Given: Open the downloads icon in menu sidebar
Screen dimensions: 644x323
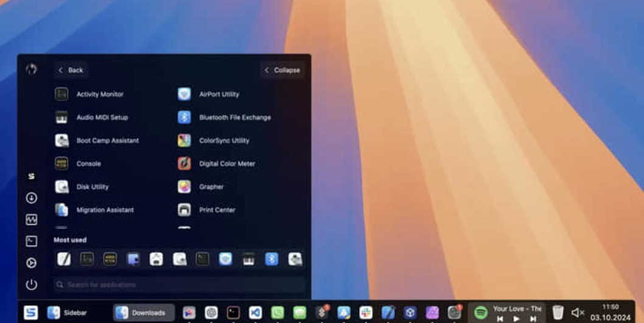Looking at the screenshot, I should pyautogui.click(x=32, y=198).
